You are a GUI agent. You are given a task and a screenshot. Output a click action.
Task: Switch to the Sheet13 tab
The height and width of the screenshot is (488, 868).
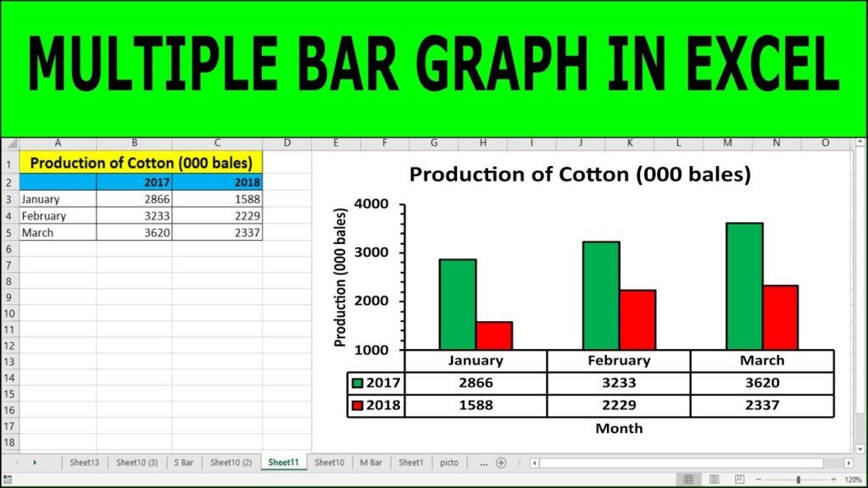tap(84, 463)
